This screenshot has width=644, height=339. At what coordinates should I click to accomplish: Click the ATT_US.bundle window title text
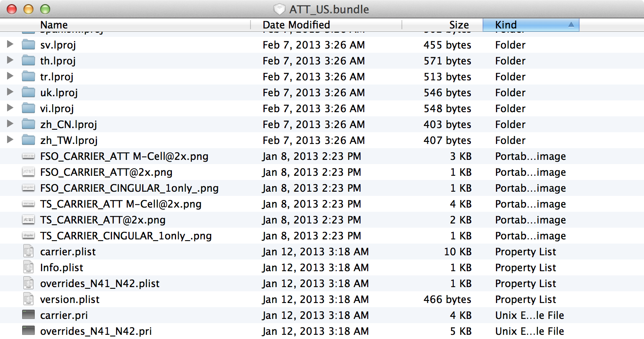pos(329,9)
